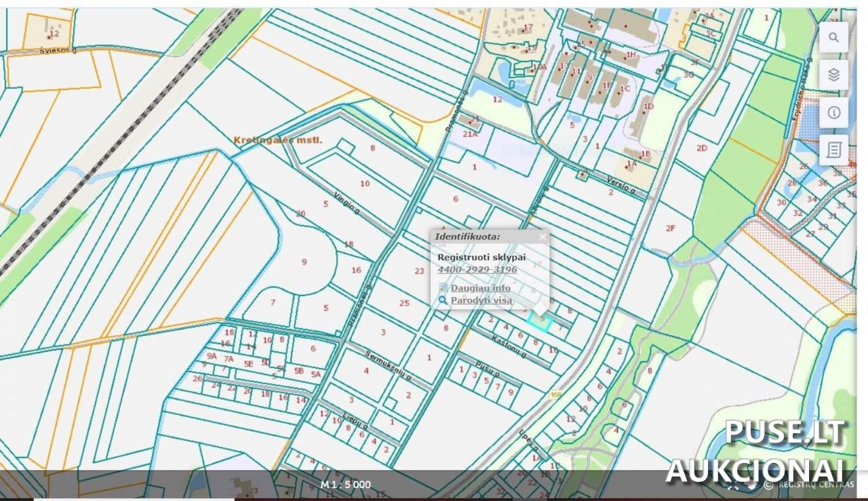Click the Šviesos g. street label

tap(58, 50)
